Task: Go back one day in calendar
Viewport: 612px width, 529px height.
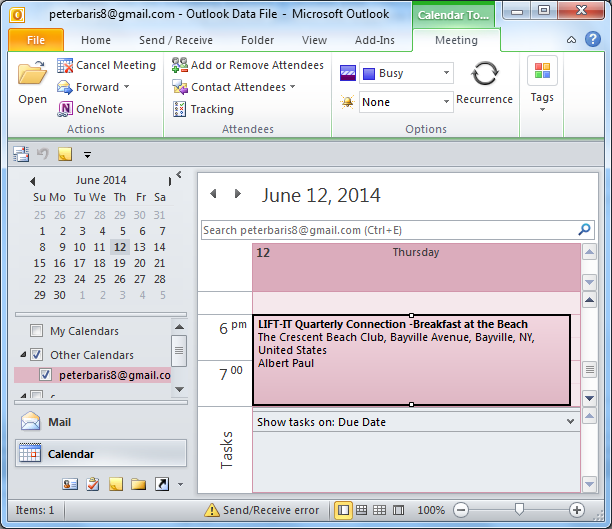Action: pos(213,194)
